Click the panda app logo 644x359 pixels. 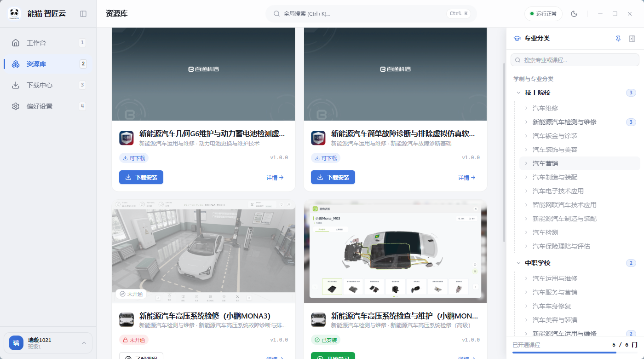click(14, 14)
